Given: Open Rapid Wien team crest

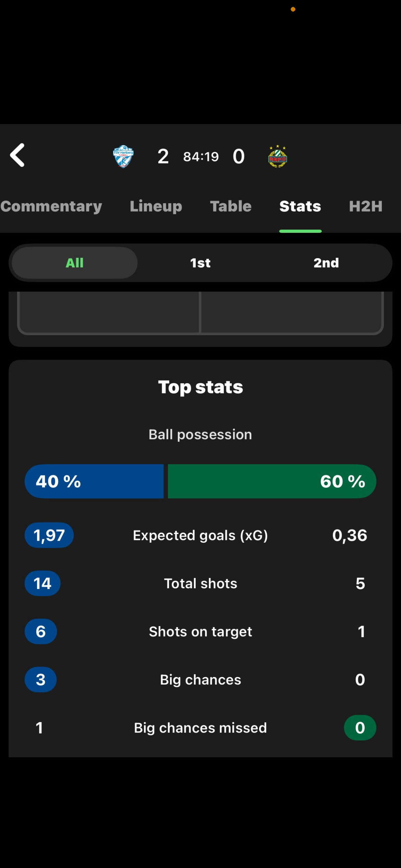Looking at the screenshot, I should [278, 156].
